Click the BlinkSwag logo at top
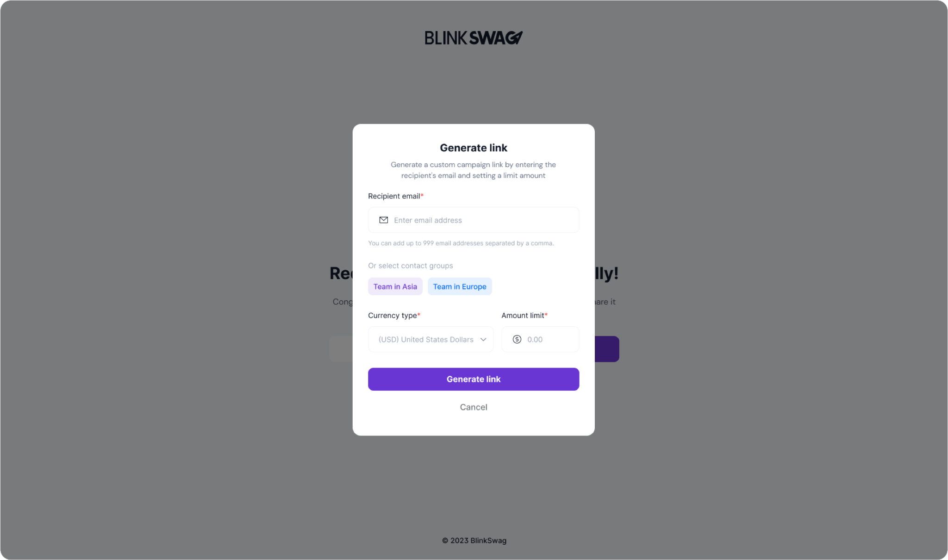 click(474, 37)
